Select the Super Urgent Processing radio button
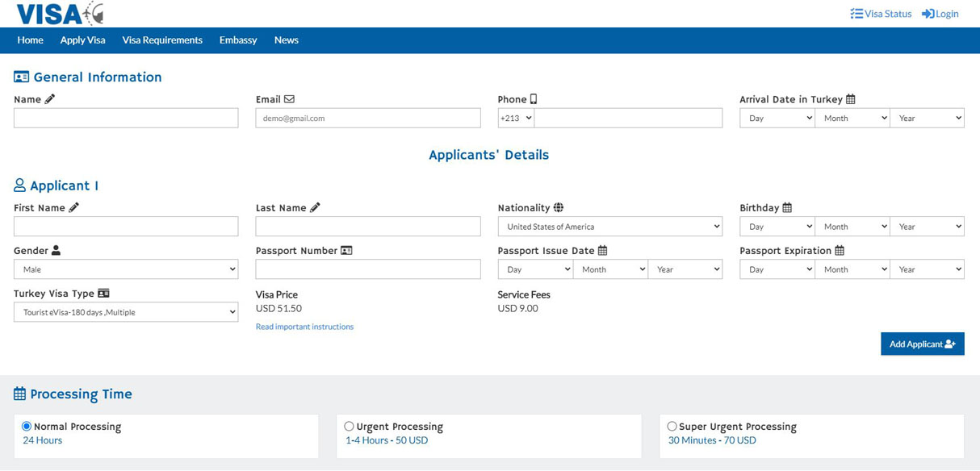This screenshot has height=471, width=980. (672, 426)
